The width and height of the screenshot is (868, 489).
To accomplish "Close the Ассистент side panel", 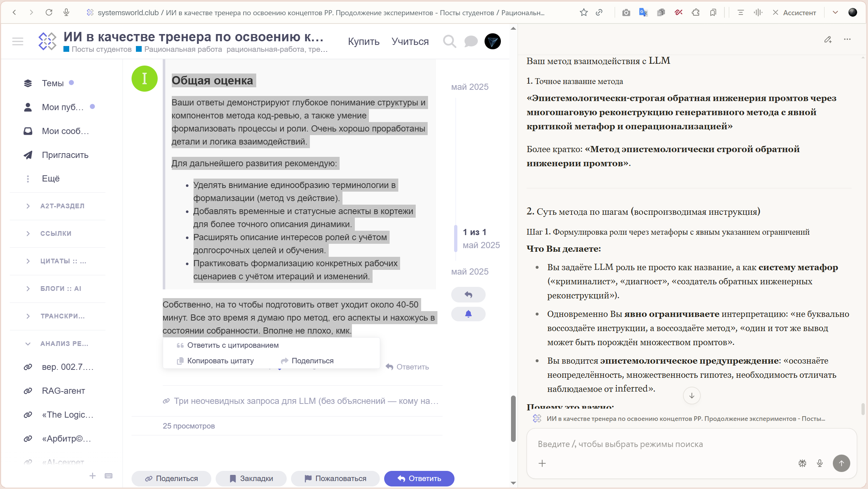I will [775, 12].
